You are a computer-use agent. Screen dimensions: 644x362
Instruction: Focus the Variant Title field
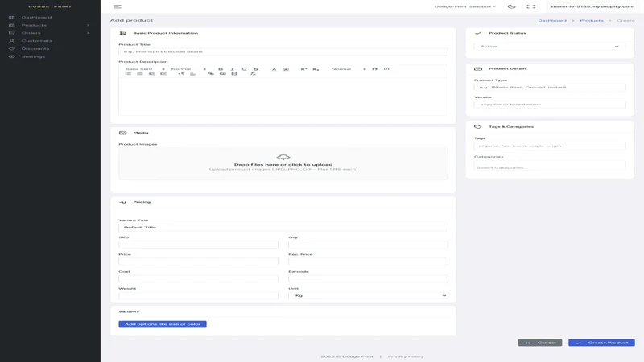click(283, 228)
